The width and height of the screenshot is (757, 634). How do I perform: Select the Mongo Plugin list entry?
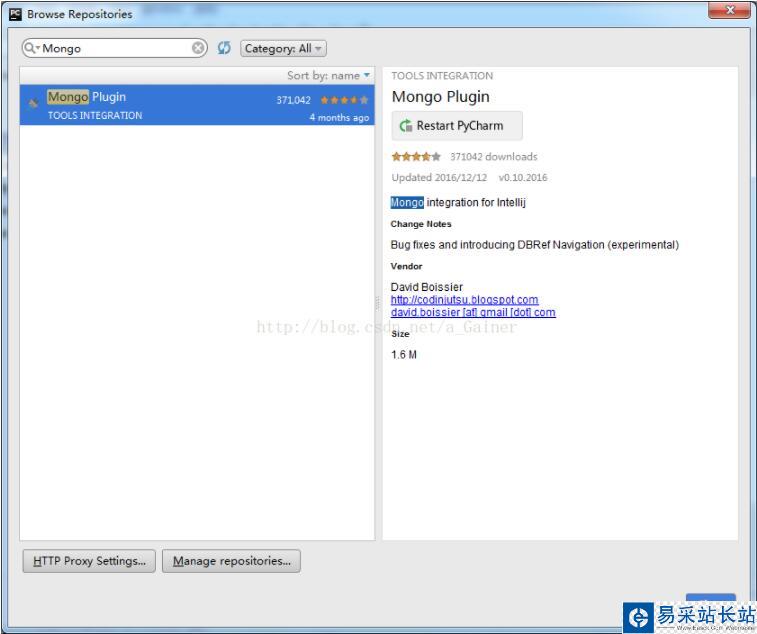(197, 105)
